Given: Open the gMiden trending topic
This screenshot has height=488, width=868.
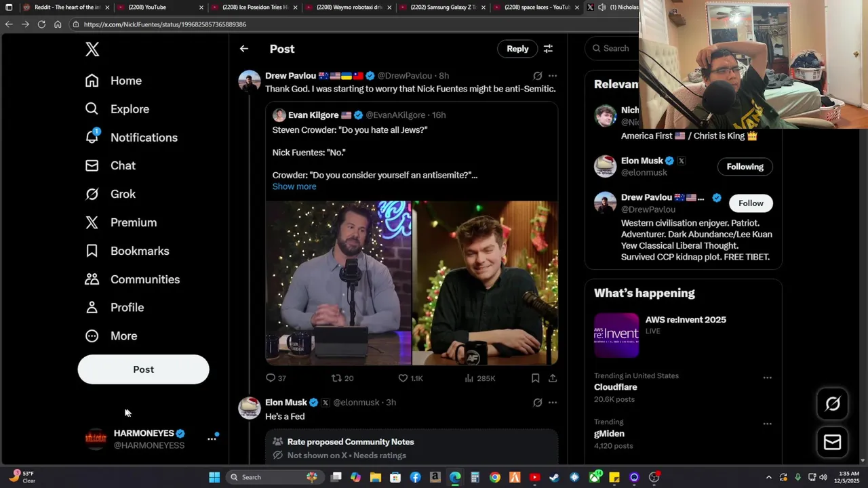Looking at the screenshot, I should coord(609,434).
